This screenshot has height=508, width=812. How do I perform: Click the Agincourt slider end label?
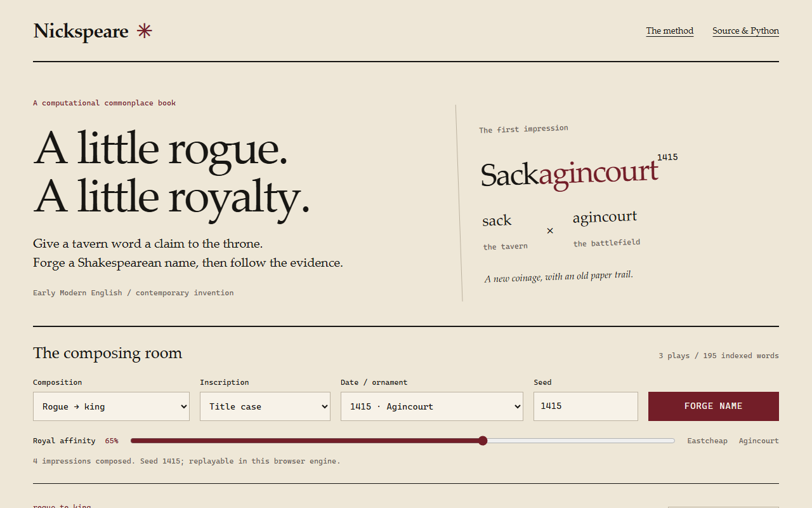click(x=759, y=441)
